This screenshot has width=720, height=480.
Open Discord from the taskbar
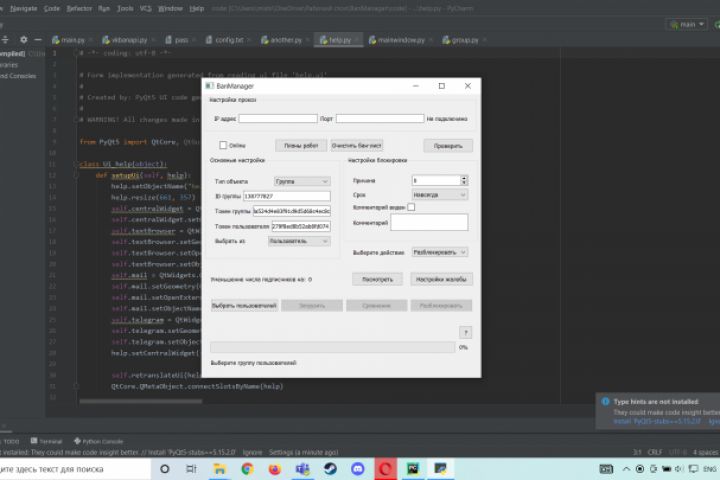tap(357, 469)
